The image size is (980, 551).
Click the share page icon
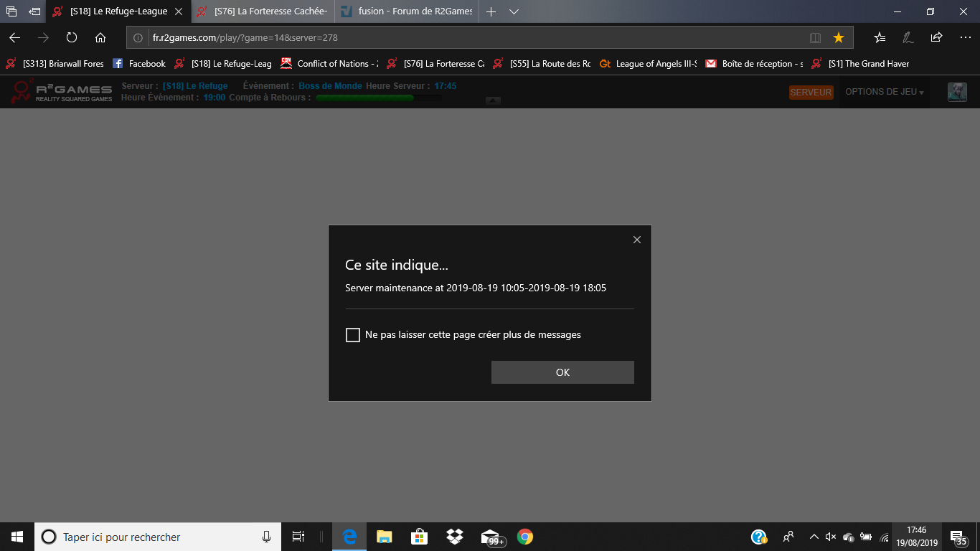[x=936, y=37]
